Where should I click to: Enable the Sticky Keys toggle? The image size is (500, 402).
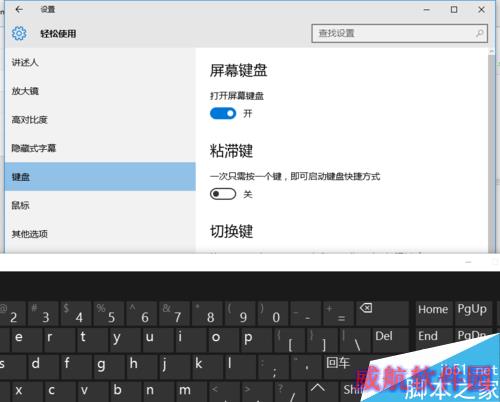pos(223,194)
